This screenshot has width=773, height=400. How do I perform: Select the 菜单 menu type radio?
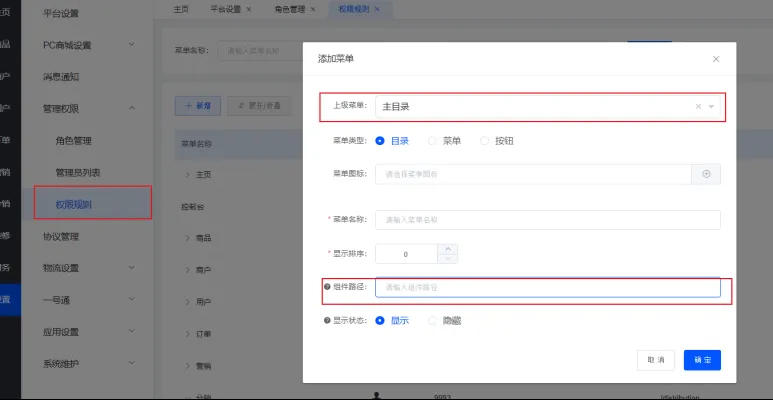click(x=433, y=141)
